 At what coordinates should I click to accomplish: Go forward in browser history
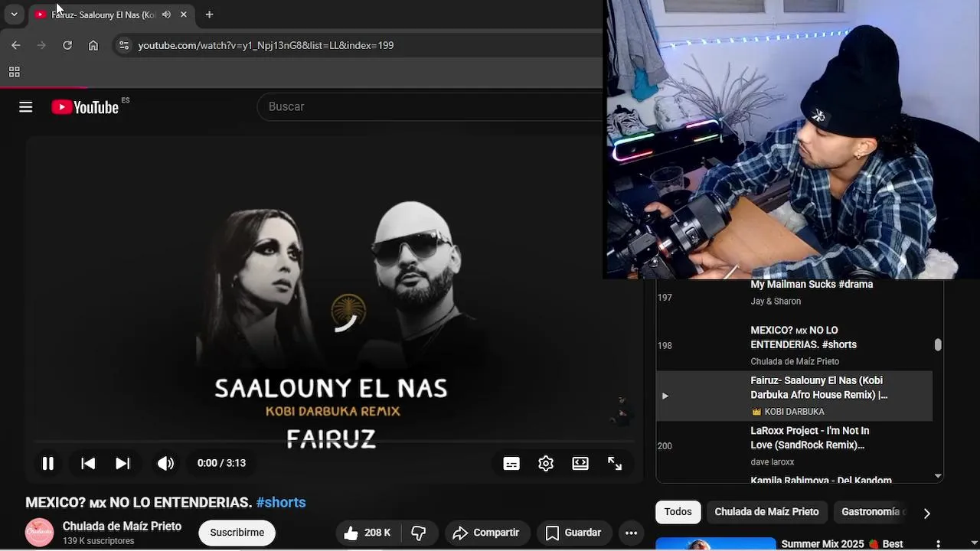[x=41, y=45]
